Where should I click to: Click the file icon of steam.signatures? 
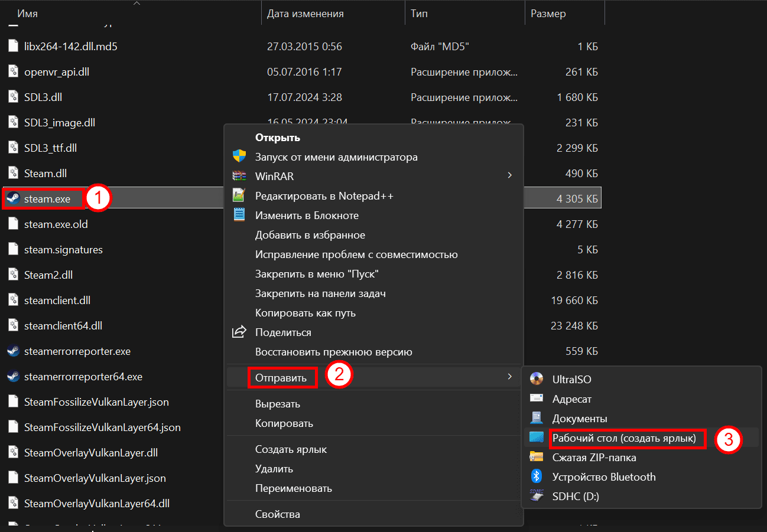[14, 249]
